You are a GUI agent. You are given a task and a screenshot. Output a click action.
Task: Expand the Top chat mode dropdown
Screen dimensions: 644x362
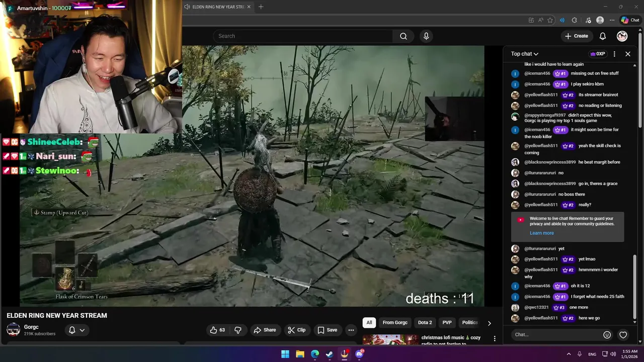pyautogui.click(x=525, y=54)
